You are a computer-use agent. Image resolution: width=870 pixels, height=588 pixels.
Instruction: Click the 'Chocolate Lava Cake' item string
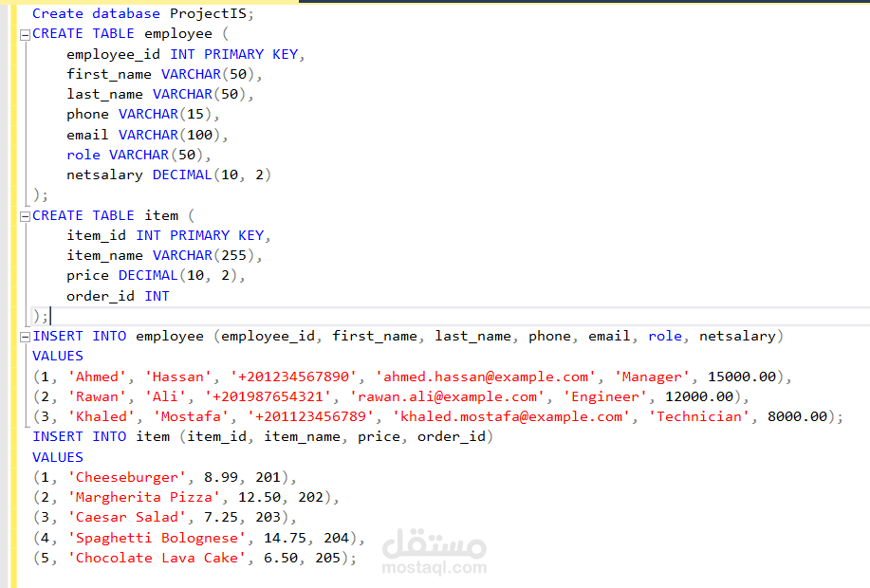tap(157, 558)
